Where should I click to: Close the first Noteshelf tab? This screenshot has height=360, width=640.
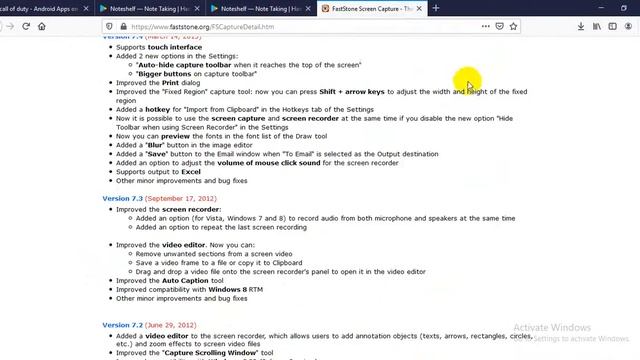pyautogui.click(x=197, y=8)
